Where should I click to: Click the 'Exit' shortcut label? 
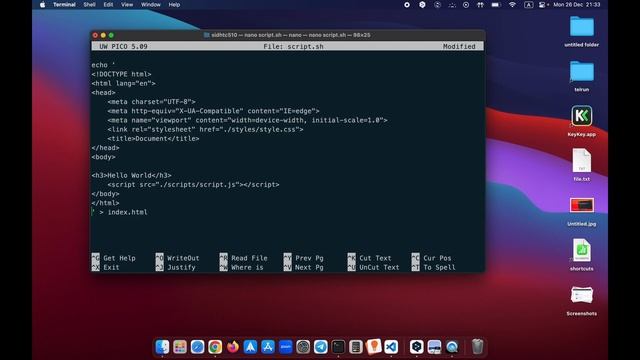111,267
